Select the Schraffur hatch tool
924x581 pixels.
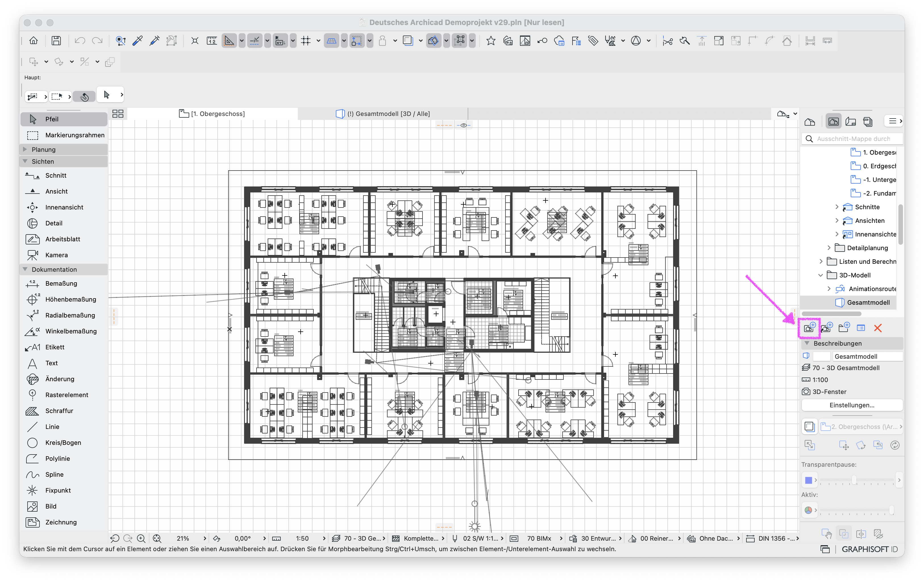pyautogui.click(x=64, y=411)
